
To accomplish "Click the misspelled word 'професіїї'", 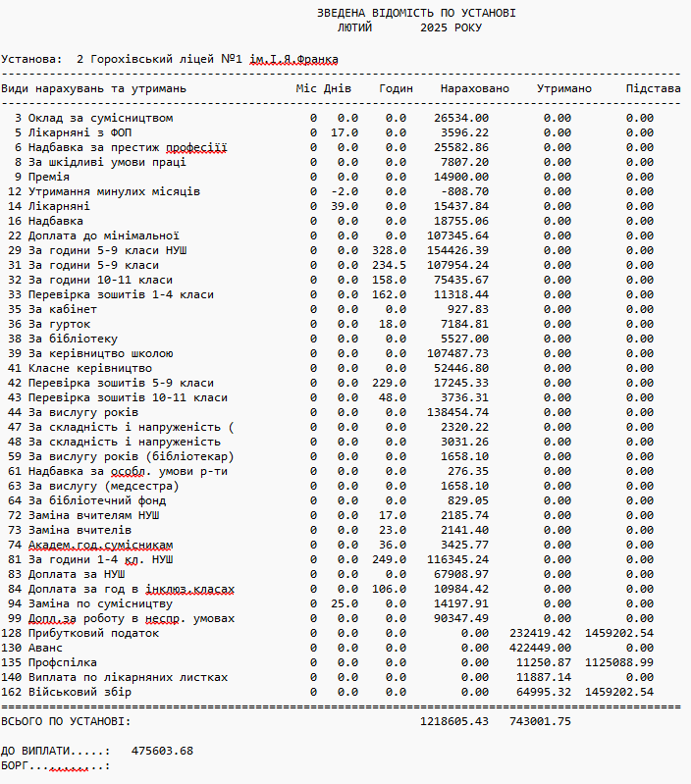I will 195,147.
